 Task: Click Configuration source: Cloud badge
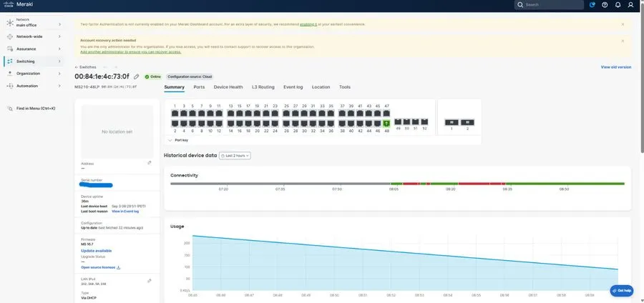[x=190, y=76]
